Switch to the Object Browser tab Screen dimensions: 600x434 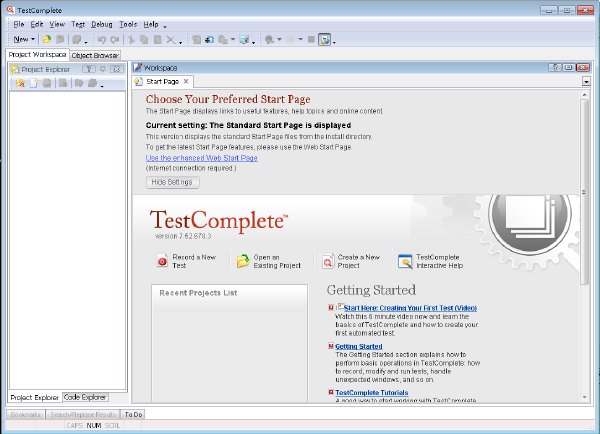[95, 55]
